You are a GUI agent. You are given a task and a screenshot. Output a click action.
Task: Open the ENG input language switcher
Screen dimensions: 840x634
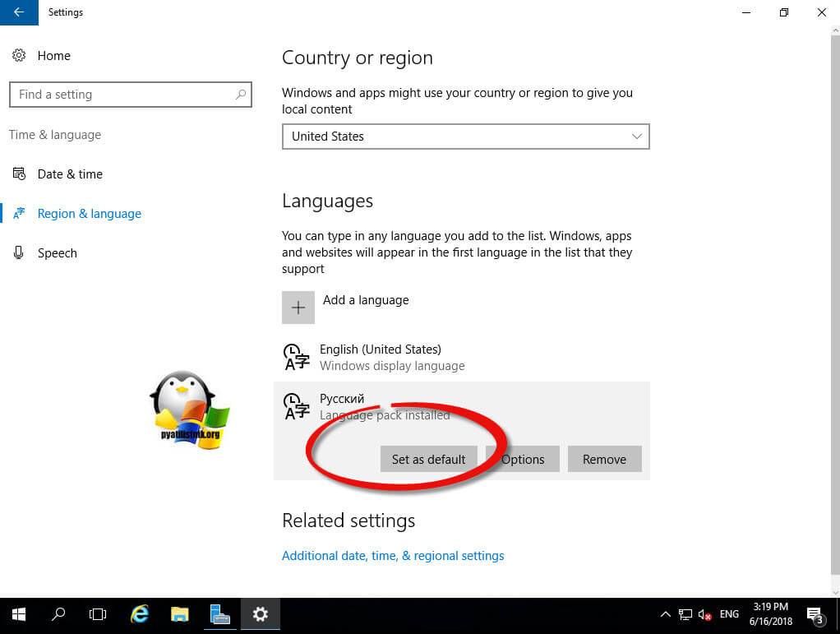(x=729, y=614)
